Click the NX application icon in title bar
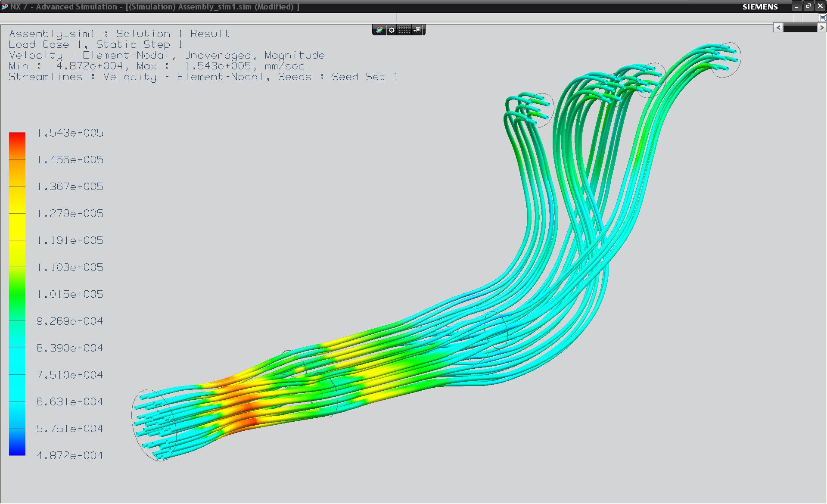 5,6
